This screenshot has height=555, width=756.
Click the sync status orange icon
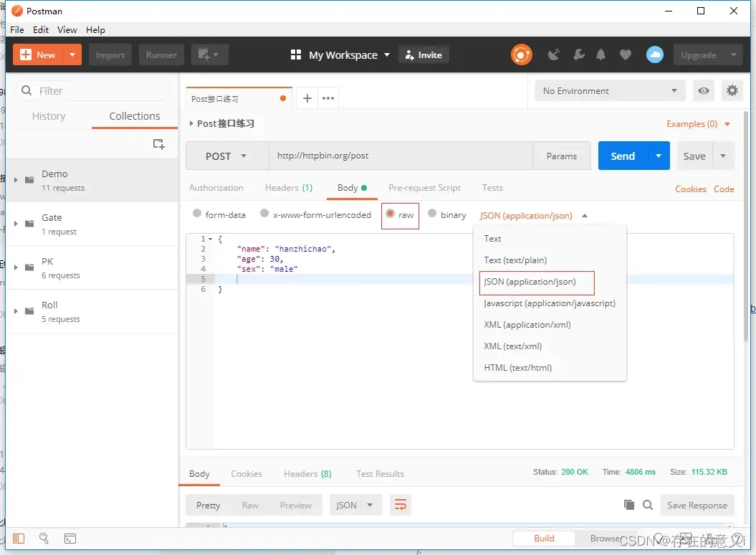[521, 54]
